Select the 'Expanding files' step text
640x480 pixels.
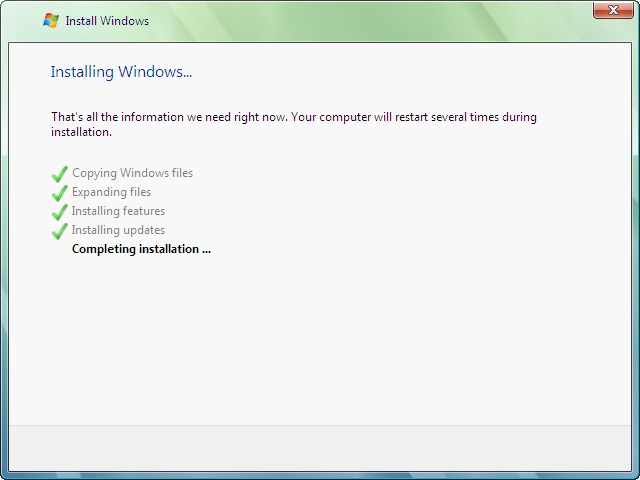tap(111, 192)
